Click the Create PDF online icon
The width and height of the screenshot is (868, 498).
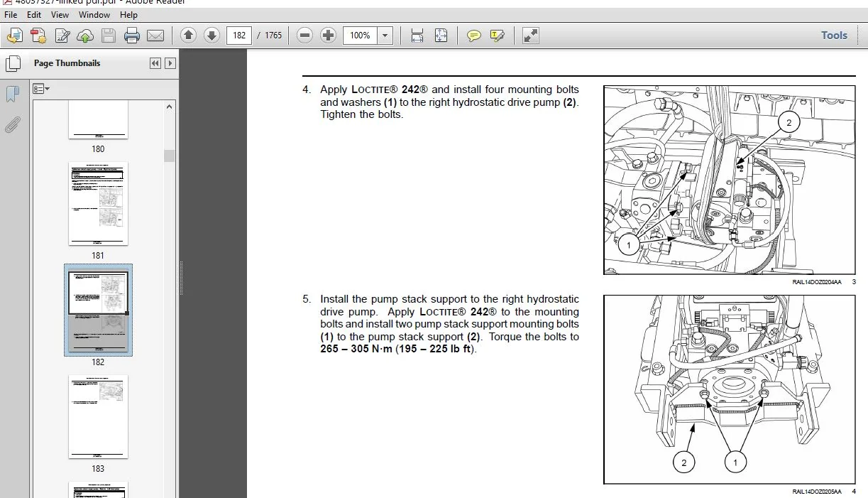[x=38, y=36]
